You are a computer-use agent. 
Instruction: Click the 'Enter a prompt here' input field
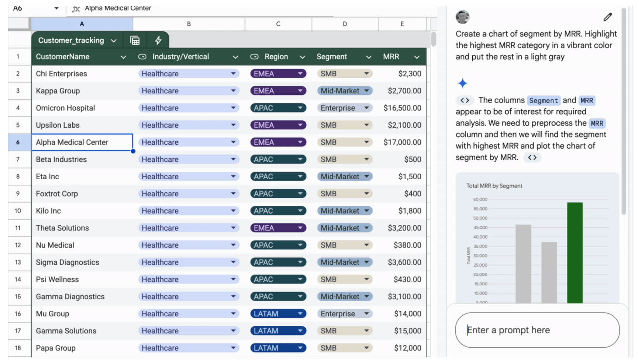537,330
